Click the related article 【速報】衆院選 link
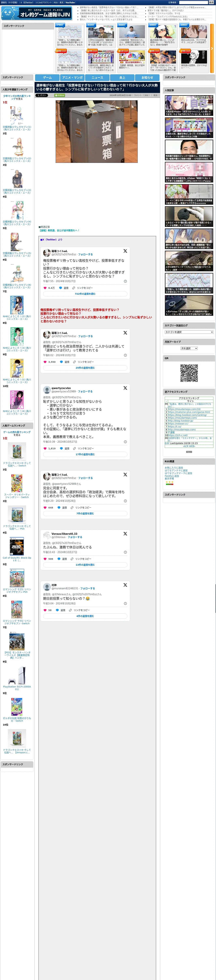Screen dimensions: 216x980 (x=59, y=230)
